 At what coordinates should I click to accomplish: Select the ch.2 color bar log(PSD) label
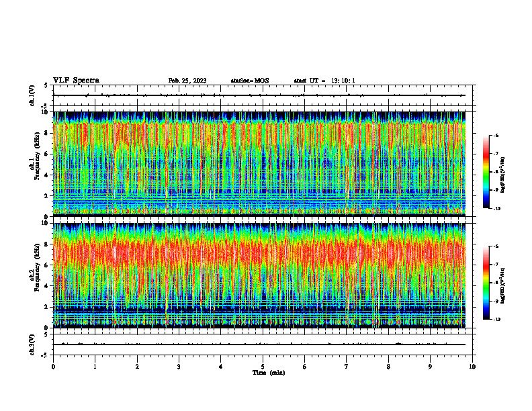[x=502, y=286]
